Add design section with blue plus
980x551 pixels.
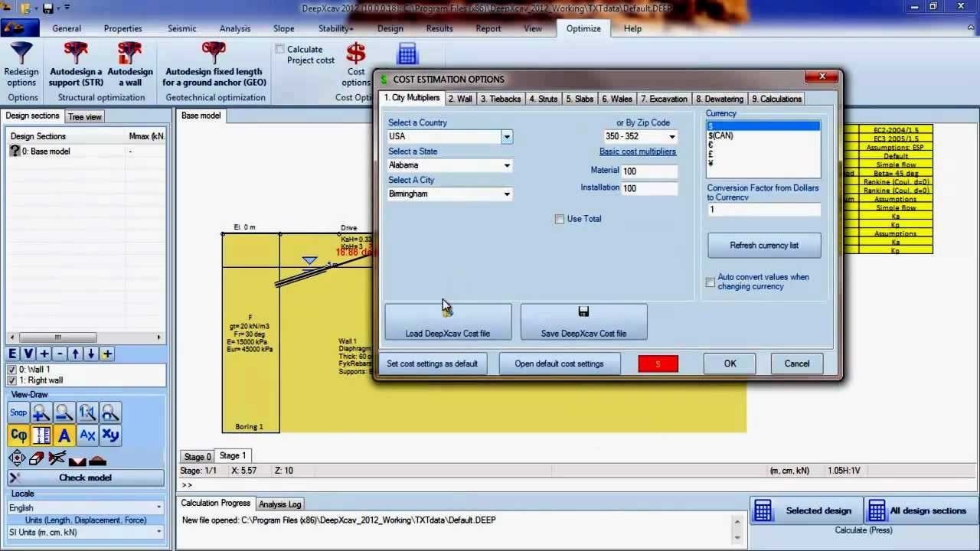(x=44, y=354)
